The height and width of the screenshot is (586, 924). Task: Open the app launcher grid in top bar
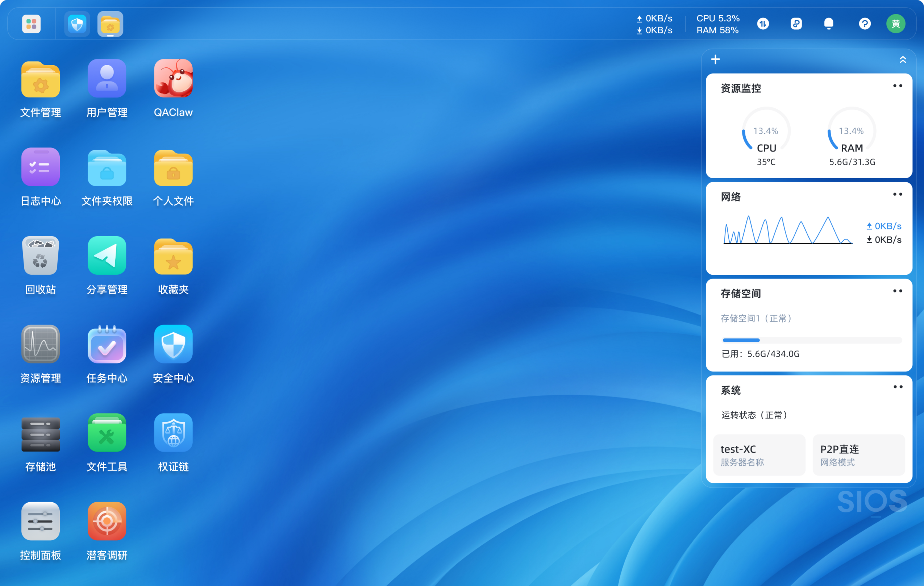click(x=31, y=24)
